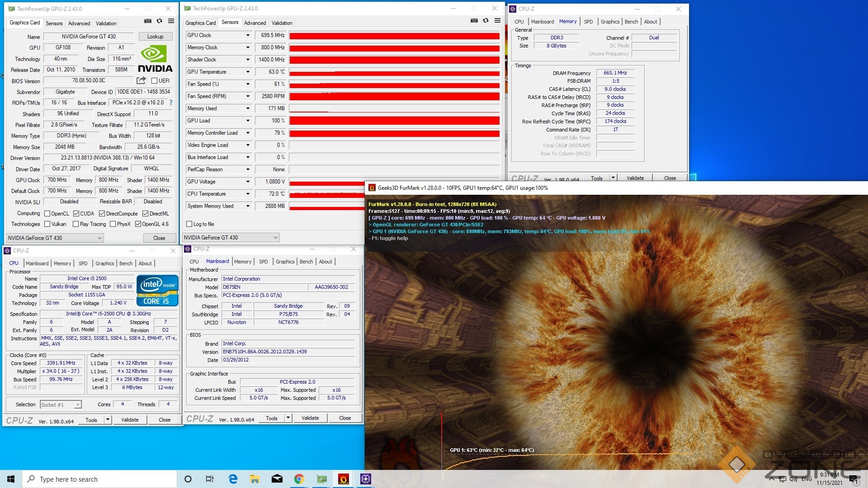The width and height of the screenshot is (868, 488).
Task: Open the Tools dropdown arrow in CPU-Z Mainboard window
Action: click(x=288, y=418)
